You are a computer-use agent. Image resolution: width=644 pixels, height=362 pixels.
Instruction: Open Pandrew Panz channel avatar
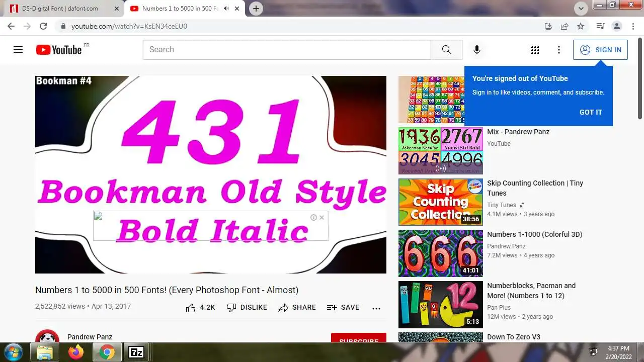pyautogui.click(x=47, y=337)
